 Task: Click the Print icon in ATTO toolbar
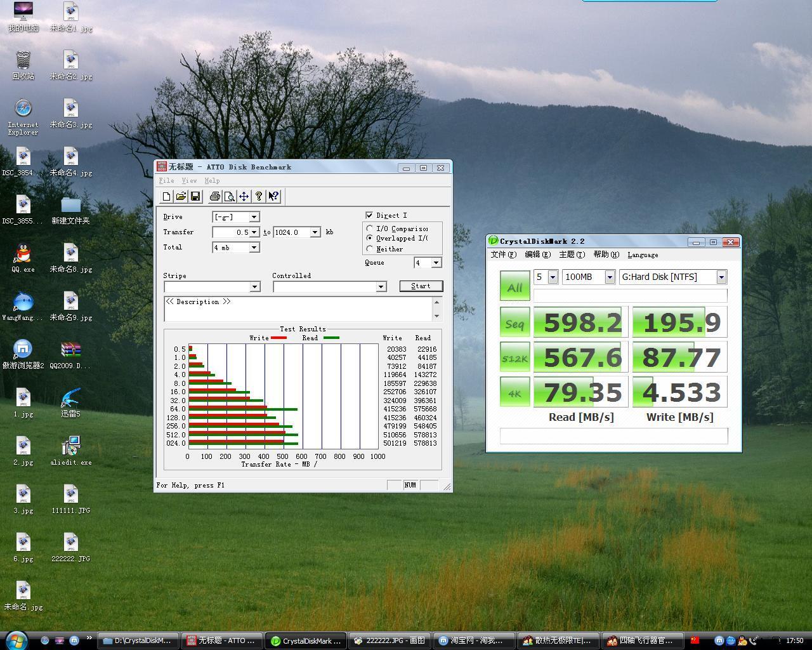214,197
